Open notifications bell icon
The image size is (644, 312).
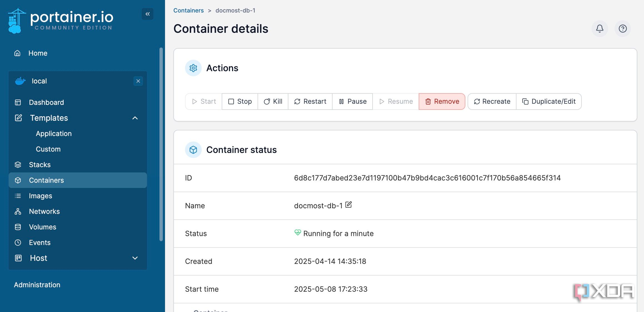tap(600, 28)
